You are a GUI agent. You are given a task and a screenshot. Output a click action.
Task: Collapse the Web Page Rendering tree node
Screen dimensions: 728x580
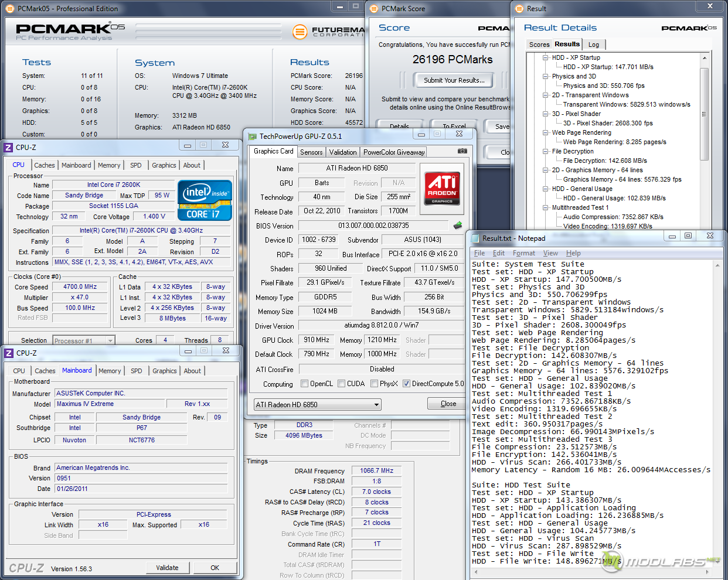tap(546, 132)
